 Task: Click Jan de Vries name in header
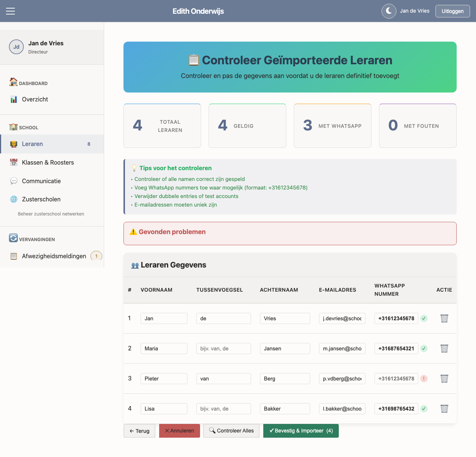415,11
